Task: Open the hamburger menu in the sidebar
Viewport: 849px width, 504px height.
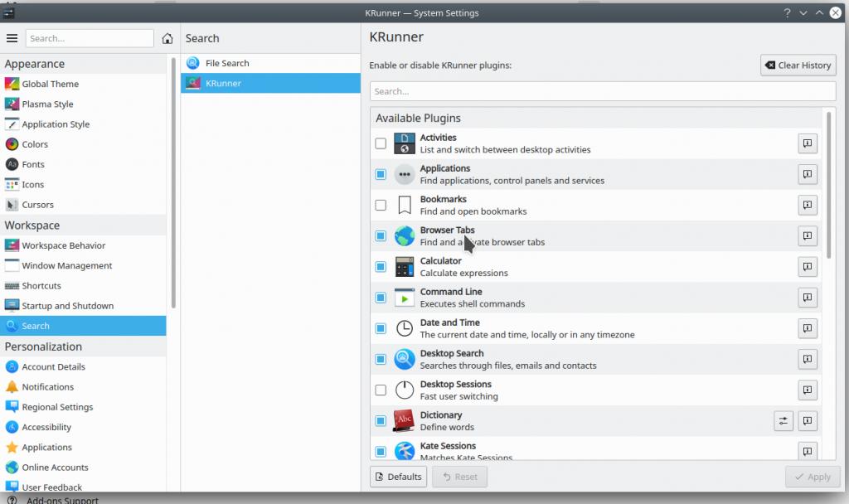Action: (12, 38)
